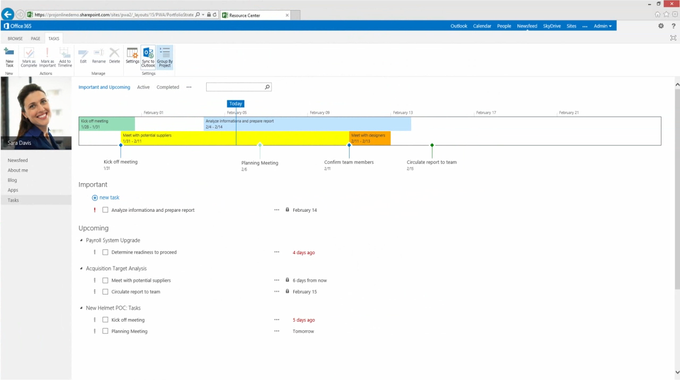The image size is (680, 380).
Task: Click Mark as Important in the ribbon
Action: pos(47,57)
